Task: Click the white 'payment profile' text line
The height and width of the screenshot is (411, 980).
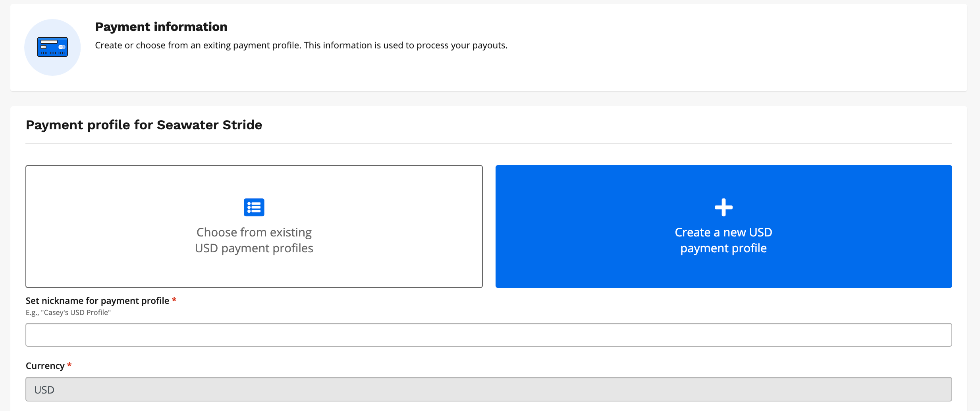Action: [x=723, y=248]
